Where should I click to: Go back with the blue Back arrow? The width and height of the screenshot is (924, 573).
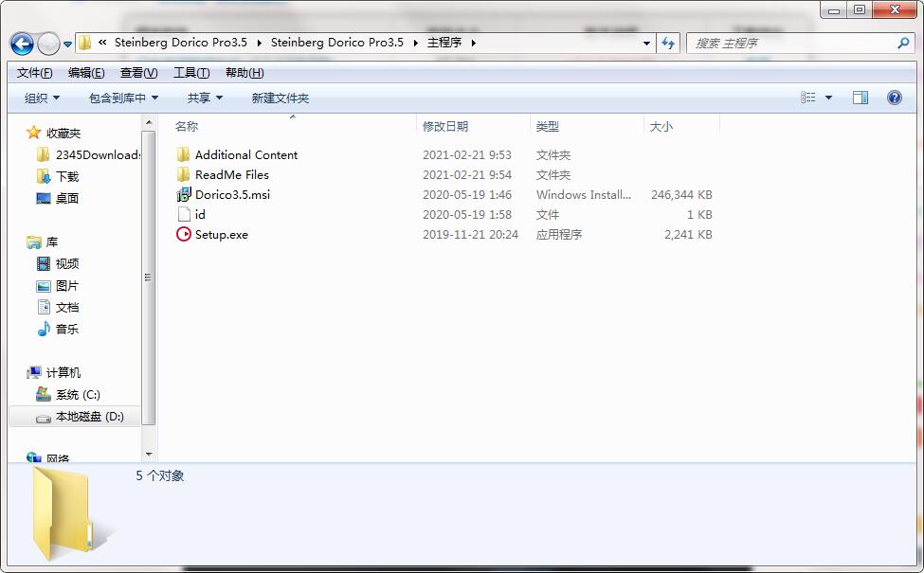[x=22, y=44]
